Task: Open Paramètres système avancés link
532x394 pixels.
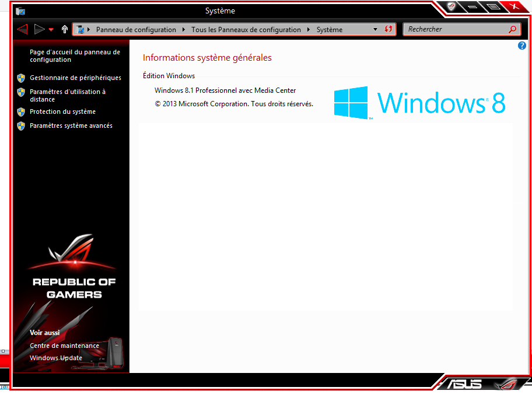Action: click(71, 125)
